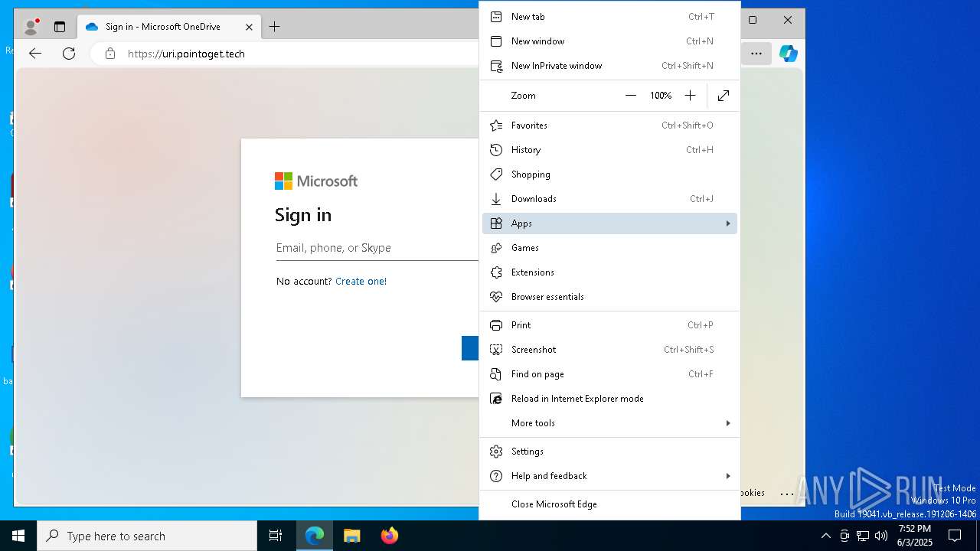Click the Find on page icon
The height and width of the screenshot is (551, 980).
pyautogui.click(x=496, y=374)
